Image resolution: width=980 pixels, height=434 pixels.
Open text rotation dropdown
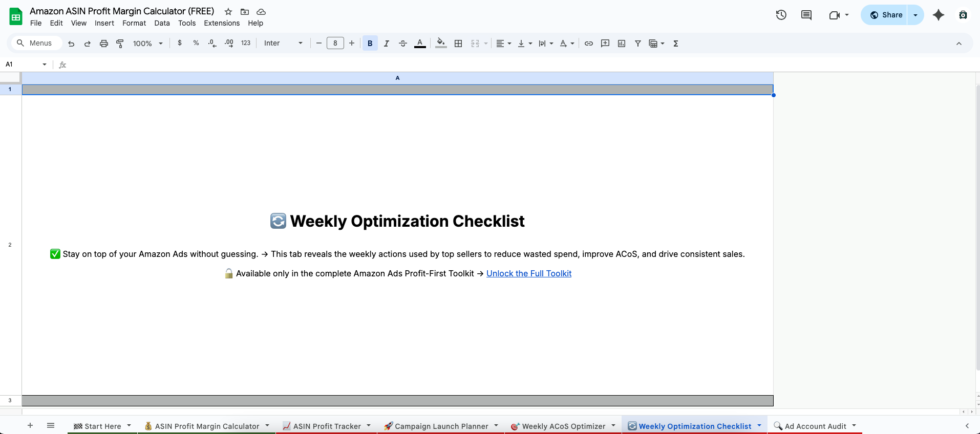coord(567,44)
